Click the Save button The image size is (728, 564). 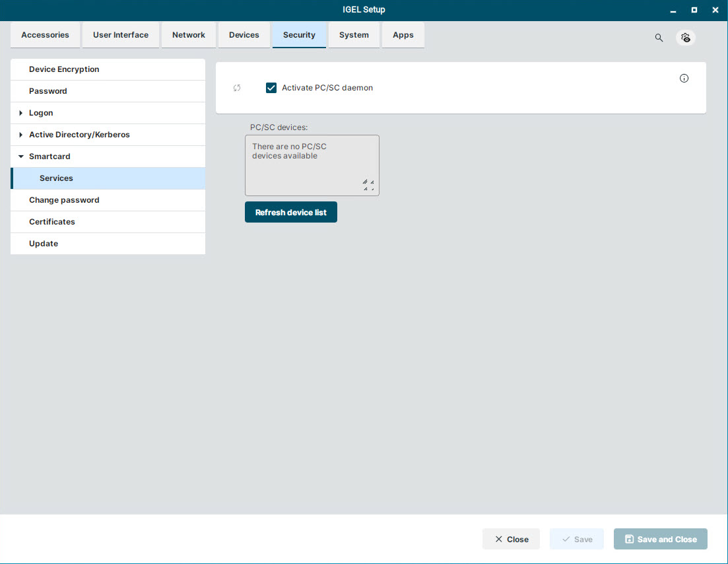click(577, 539)
